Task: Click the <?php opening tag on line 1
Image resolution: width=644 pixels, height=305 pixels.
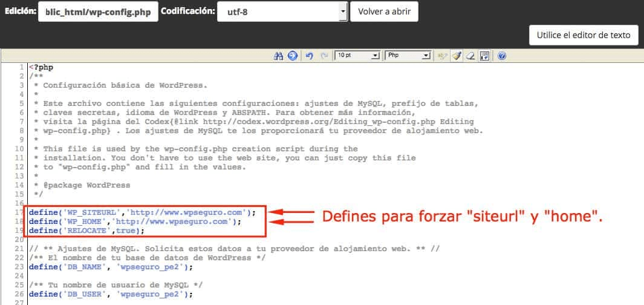Action: [41, 67]
